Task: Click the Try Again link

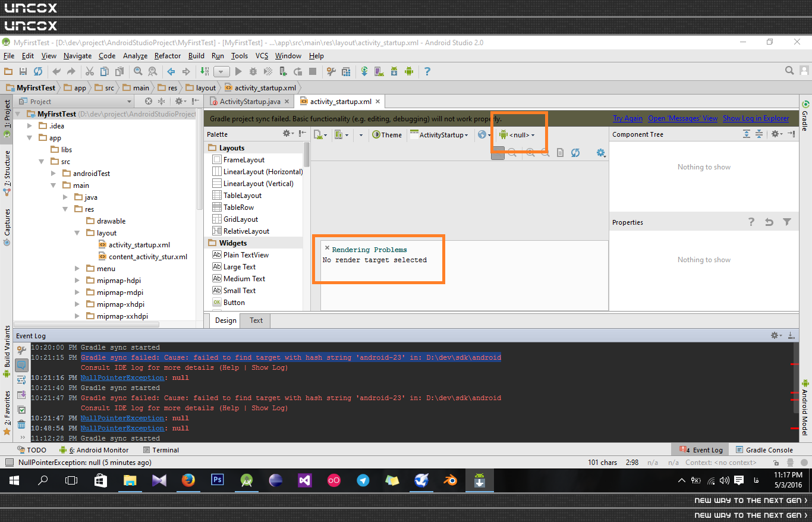Action: [628, 118]
